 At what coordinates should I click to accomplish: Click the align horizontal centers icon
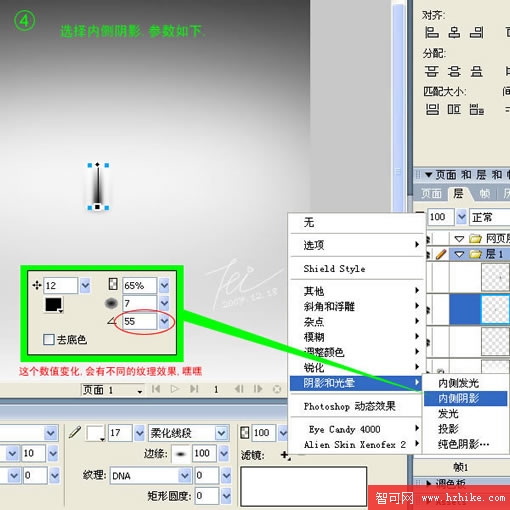tap(454, 33)
